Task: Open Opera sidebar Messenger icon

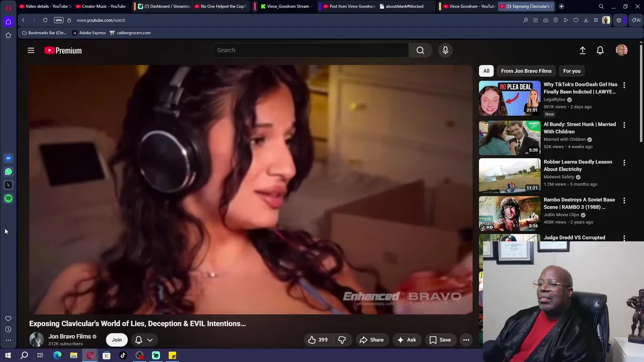Action: (8, 158)
